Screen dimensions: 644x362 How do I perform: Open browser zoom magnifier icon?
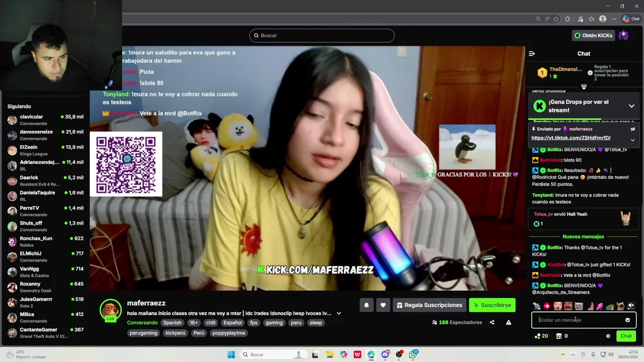click(x=538, y=19)
